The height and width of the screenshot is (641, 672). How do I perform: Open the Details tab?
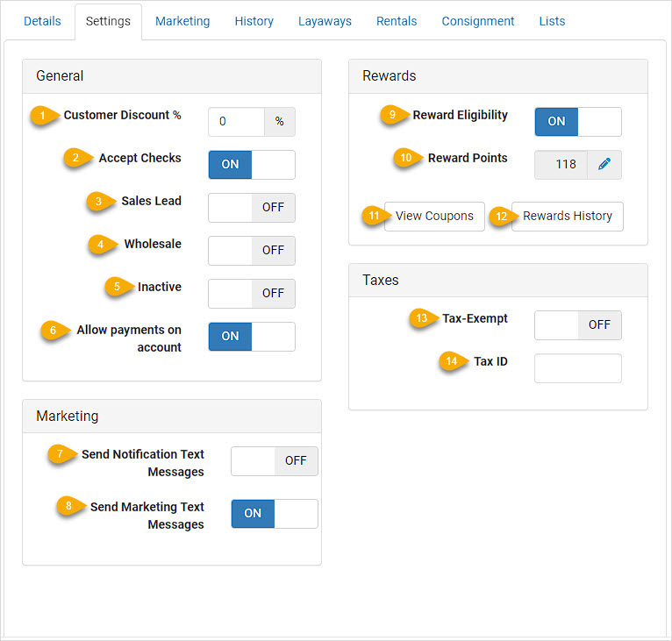click(42, 21)
